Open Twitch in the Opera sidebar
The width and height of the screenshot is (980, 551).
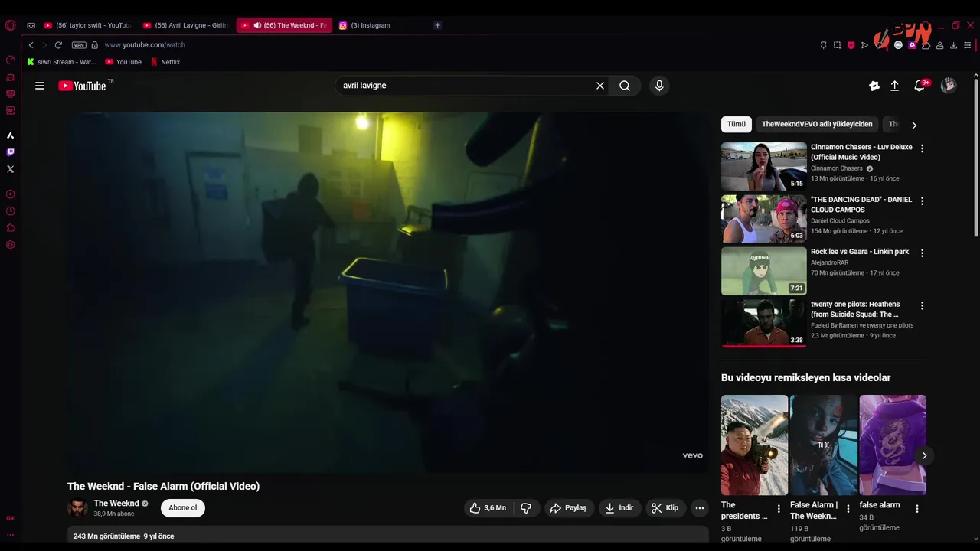pyautogui.click(x=10, y=152)
